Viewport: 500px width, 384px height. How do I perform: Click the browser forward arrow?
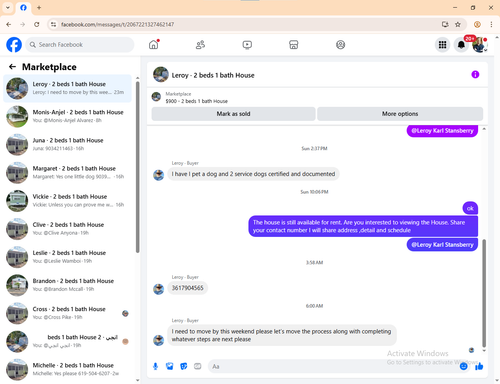click(x=22, y=24)
